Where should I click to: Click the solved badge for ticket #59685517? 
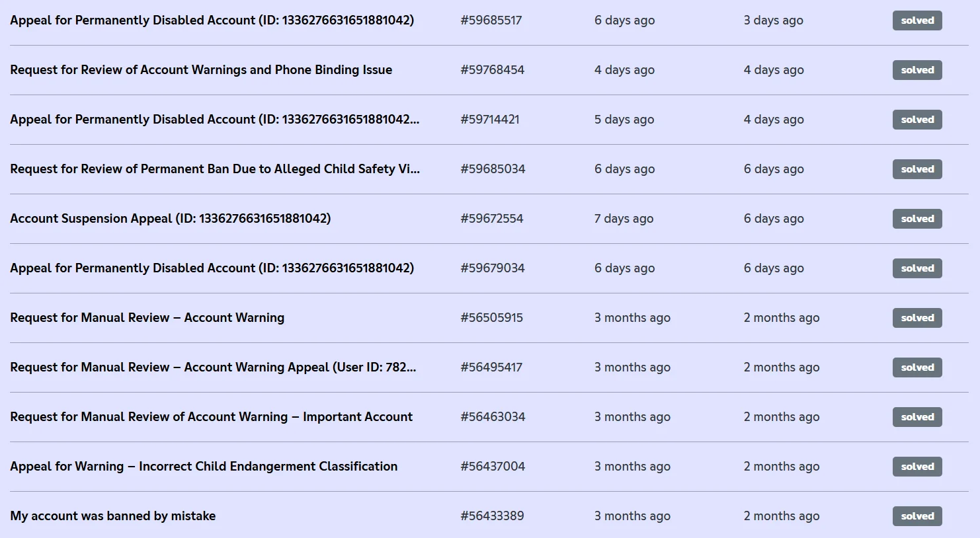(x=917, y=20)
